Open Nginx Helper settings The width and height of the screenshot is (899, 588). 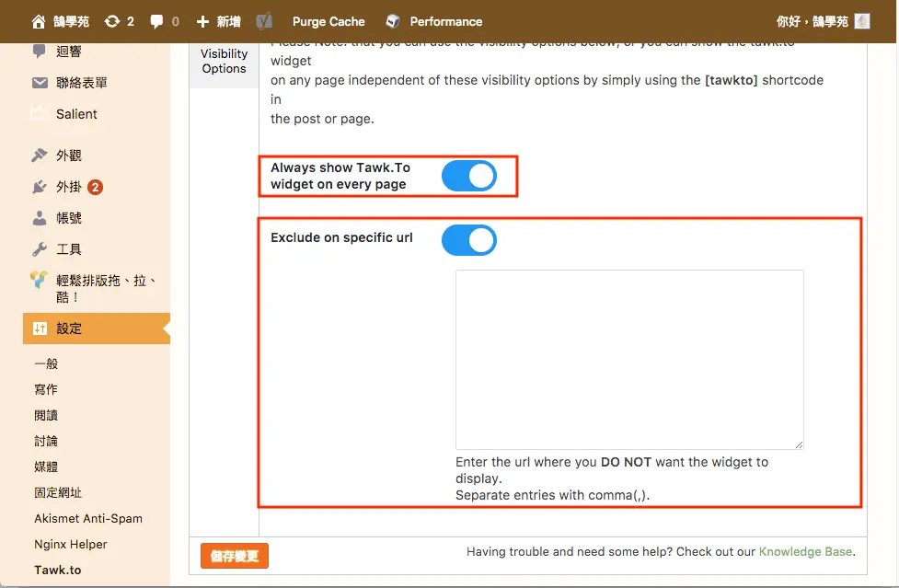[71, 545]
